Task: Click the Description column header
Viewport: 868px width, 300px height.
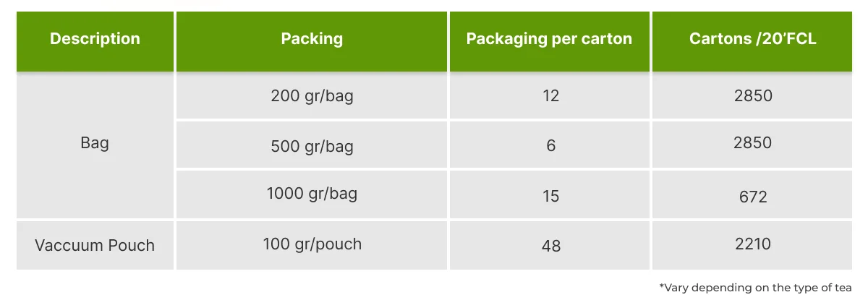Action: click(95, 39)
